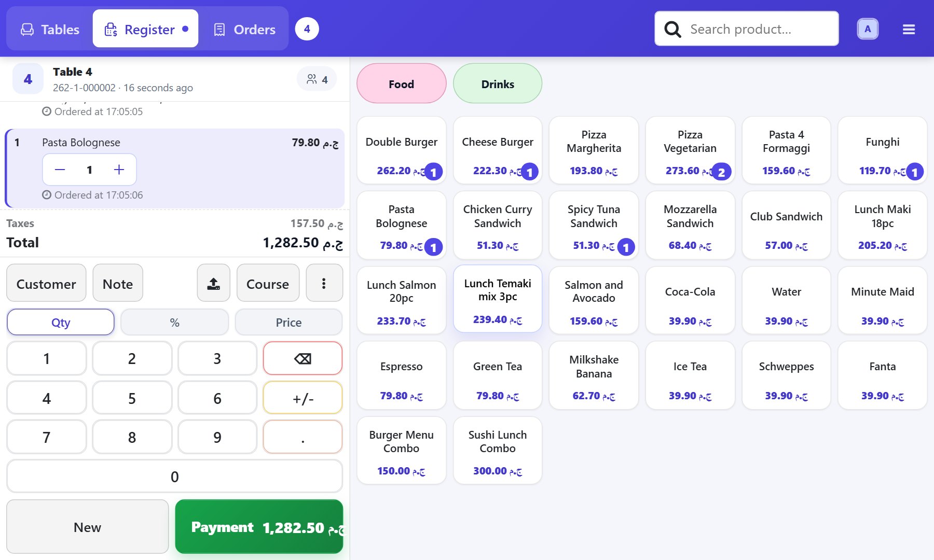Add Cheese Burger to the order

[x=498, y=150]
